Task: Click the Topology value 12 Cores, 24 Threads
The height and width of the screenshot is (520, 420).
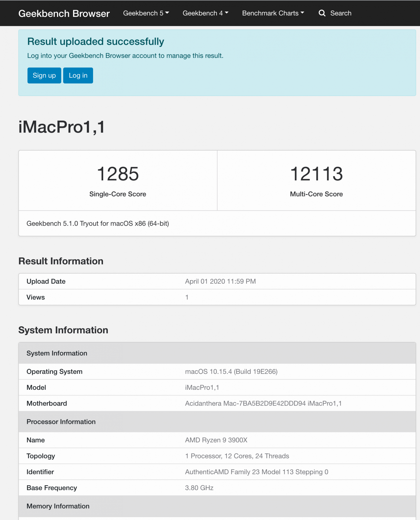Action: 237,456
